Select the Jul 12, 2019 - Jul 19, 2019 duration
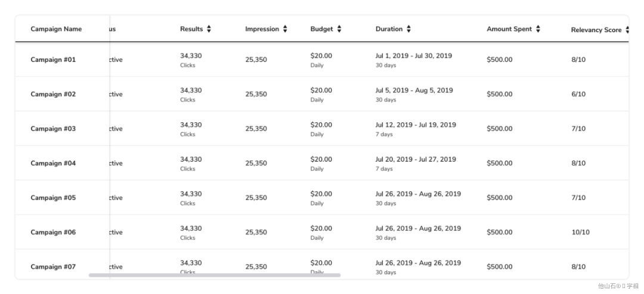The image size is (644, 294). (416, 125)
